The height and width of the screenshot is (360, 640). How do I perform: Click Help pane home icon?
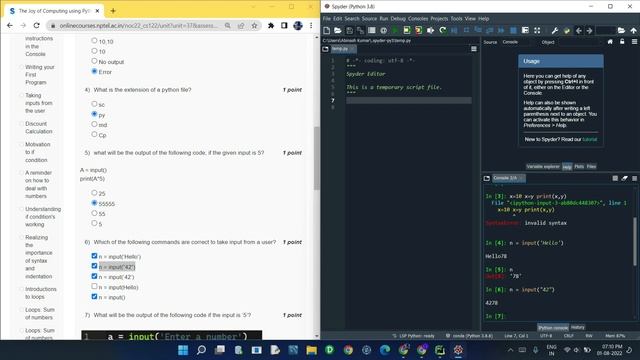(610, 42)
